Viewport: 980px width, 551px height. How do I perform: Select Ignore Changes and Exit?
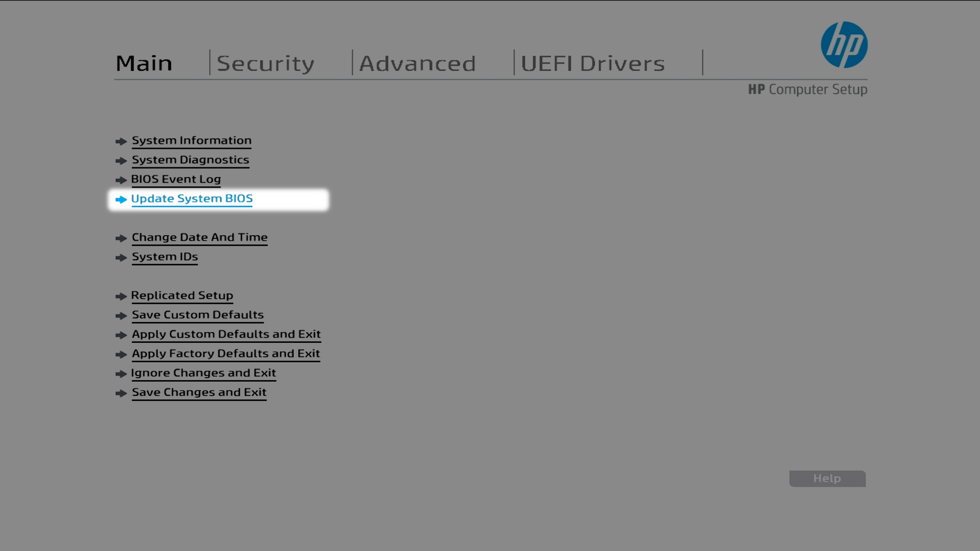tap(204, 373)
